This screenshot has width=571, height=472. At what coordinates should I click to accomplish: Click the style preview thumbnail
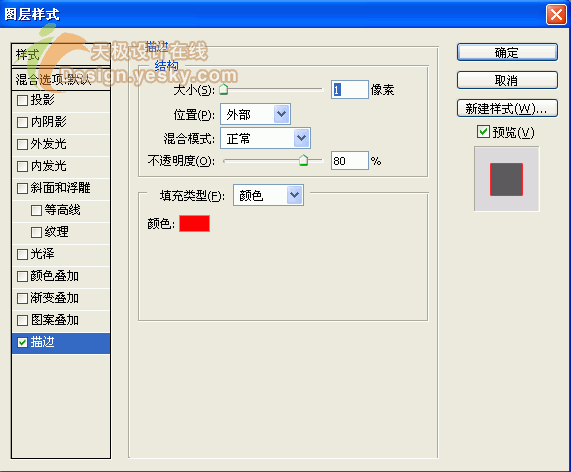(507, 179)
